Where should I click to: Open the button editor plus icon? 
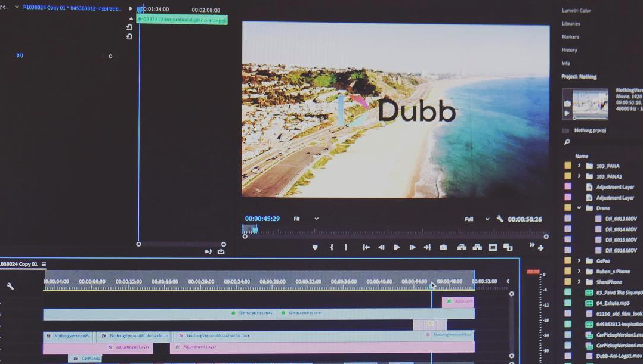pyautogui.click(x=541, y=248)
